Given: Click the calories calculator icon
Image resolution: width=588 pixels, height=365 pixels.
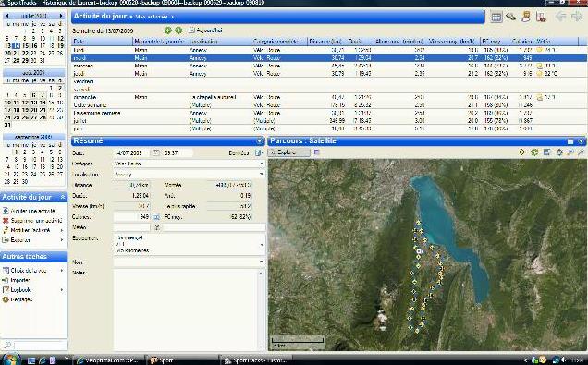Looking at the screenshot, I should (157, 216).
